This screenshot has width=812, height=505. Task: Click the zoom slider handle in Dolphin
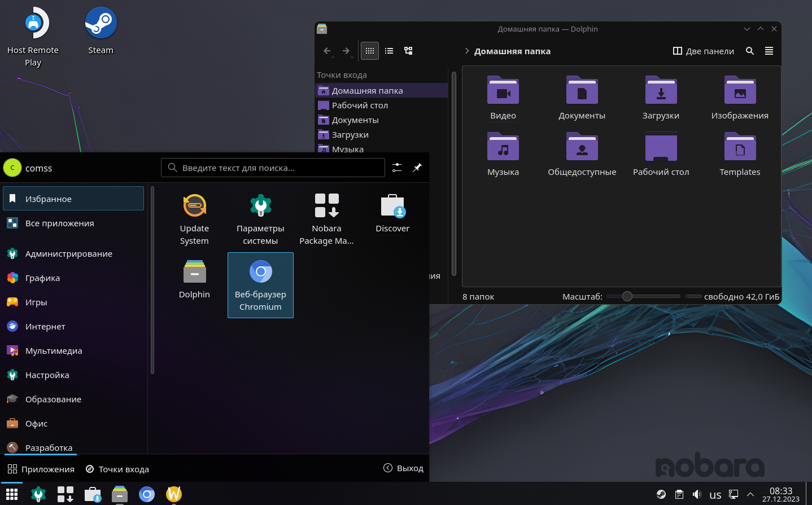(627, 296)
